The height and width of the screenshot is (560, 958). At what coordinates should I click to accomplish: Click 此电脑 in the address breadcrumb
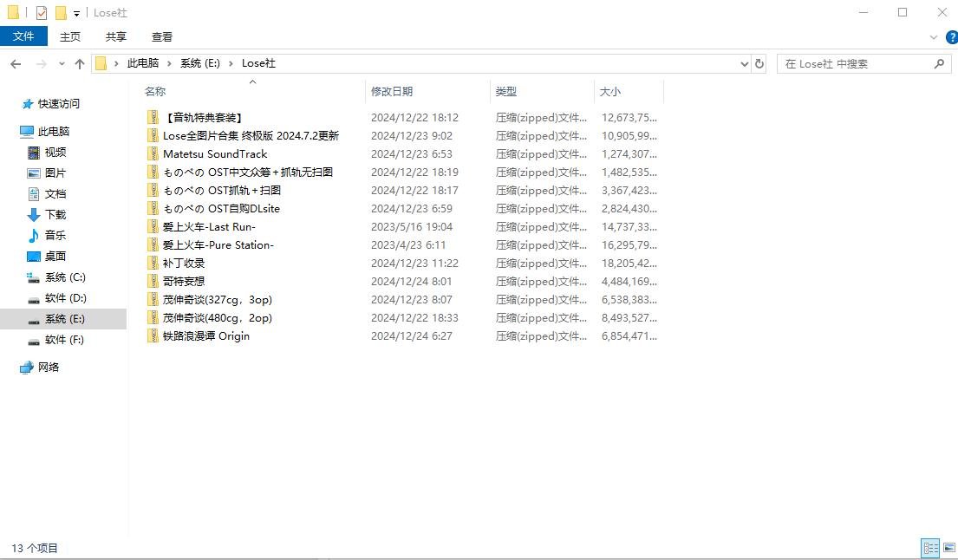143,64
